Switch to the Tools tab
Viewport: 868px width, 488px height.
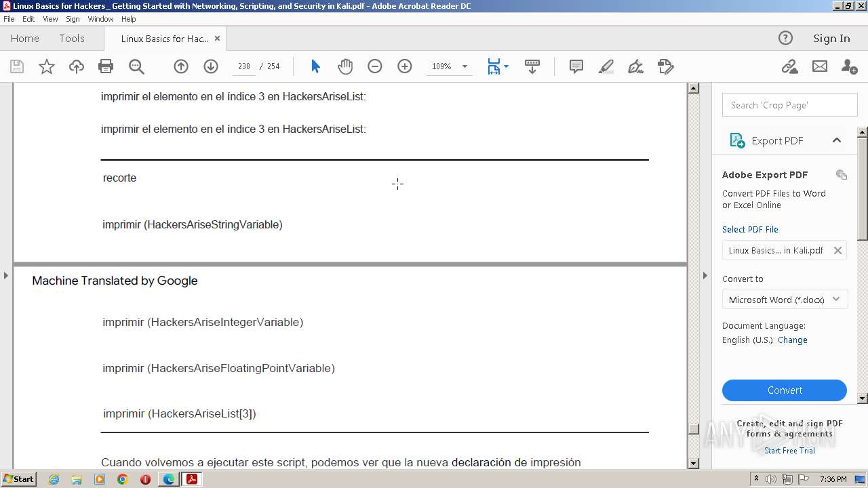pyautogui.click(x=72, y=39)
